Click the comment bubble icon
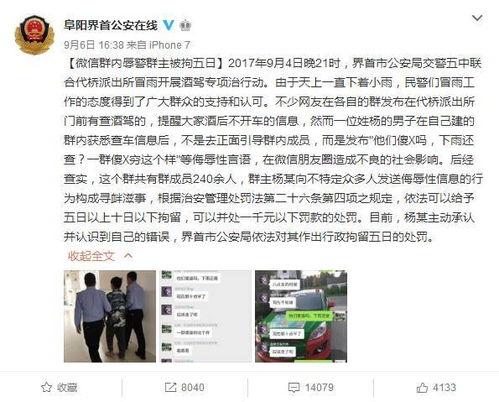The image size is (499, 402). tap(294, 387)
